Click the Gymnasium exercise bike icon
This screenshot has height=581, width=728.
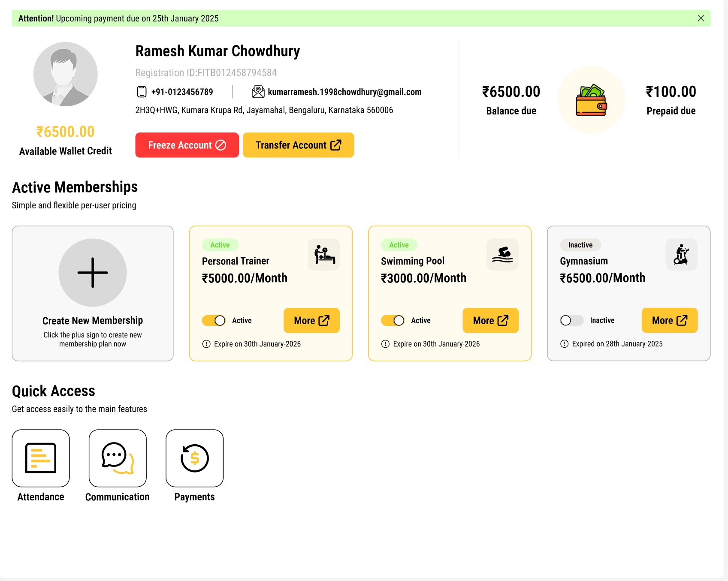(681, 255)
